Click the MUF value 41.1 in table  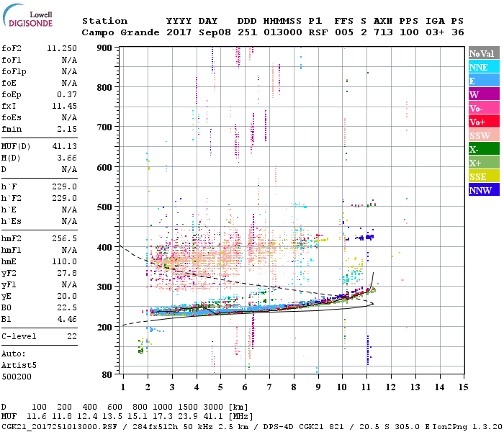[213, 417]
